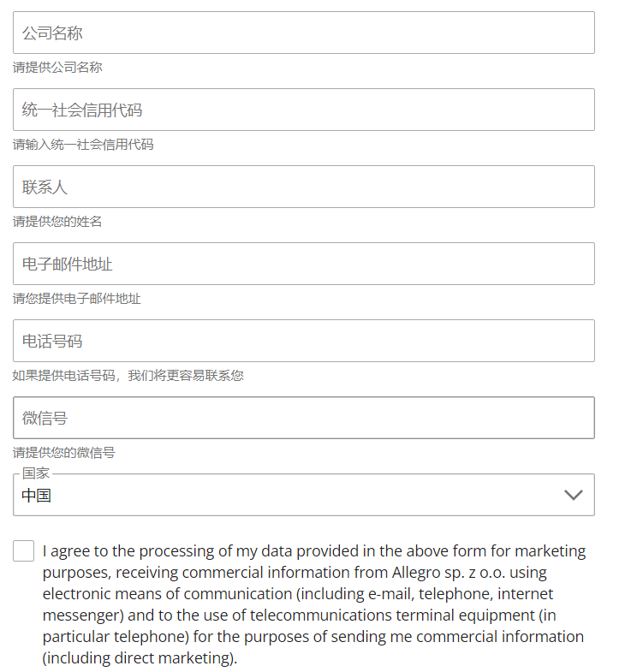The image size is (625, 672).
Task: Open the 国家 country dropdown
Action: (x=303, y=495)
